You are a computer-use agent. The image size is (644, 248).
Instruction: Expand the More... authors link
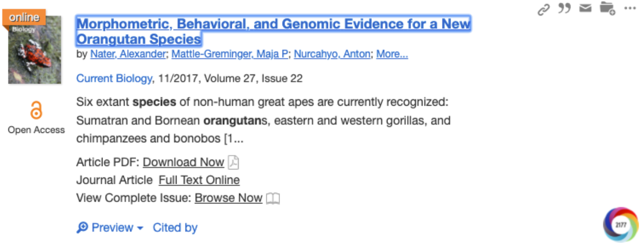point(392,54)
